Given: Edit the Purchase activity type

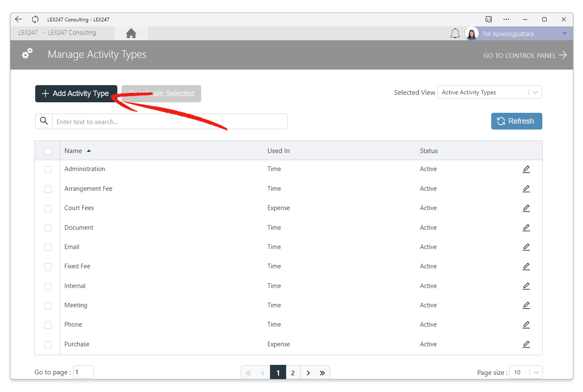Looking at the screenshot, I should 526,344.
